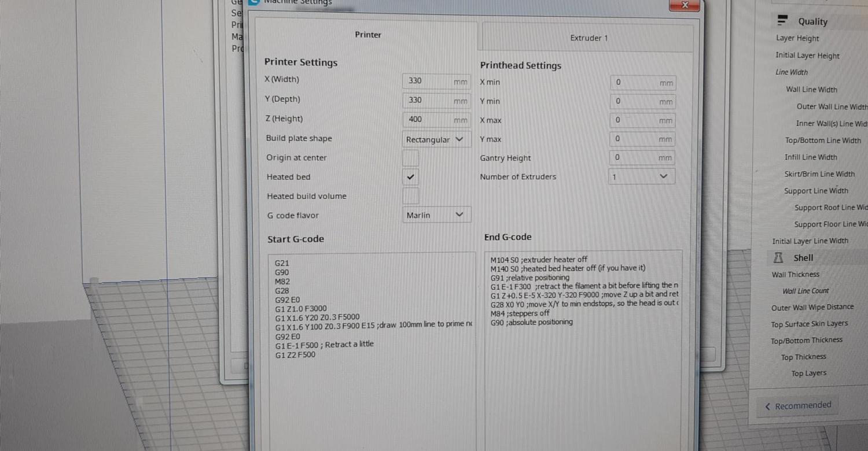Select the Top/Bottom Thickness setting

(806, 341)
